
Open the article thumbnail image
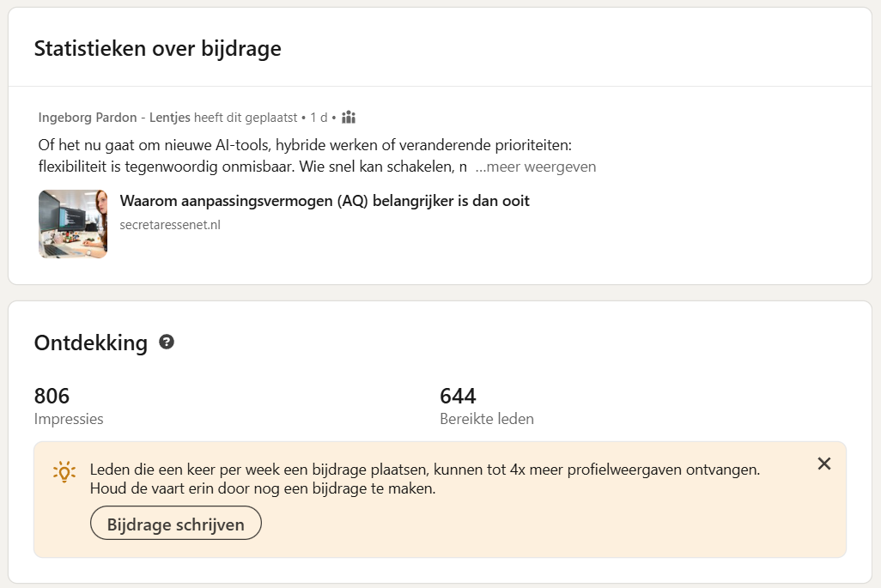click(x=73, y=224)
